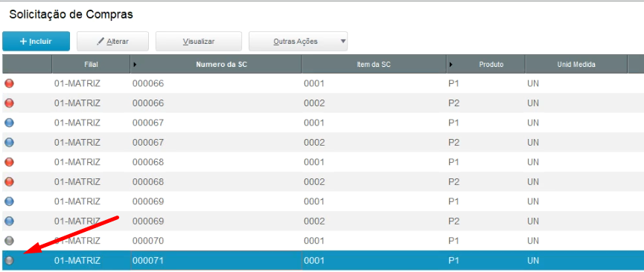Sort by the Item da SC header

coord(374,65)
